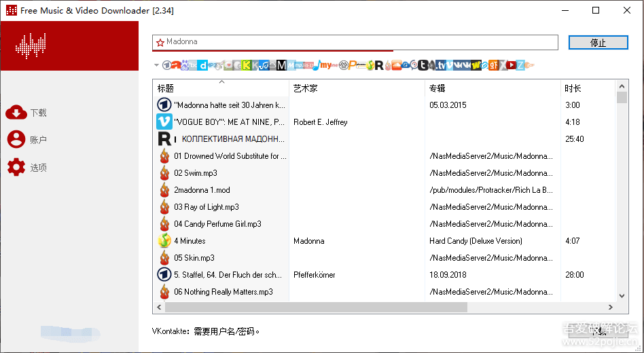This screenshot has height=353, width=644.
Task: Click artist cell Robert E. Jeffrey
Action: tap(321, 122)
